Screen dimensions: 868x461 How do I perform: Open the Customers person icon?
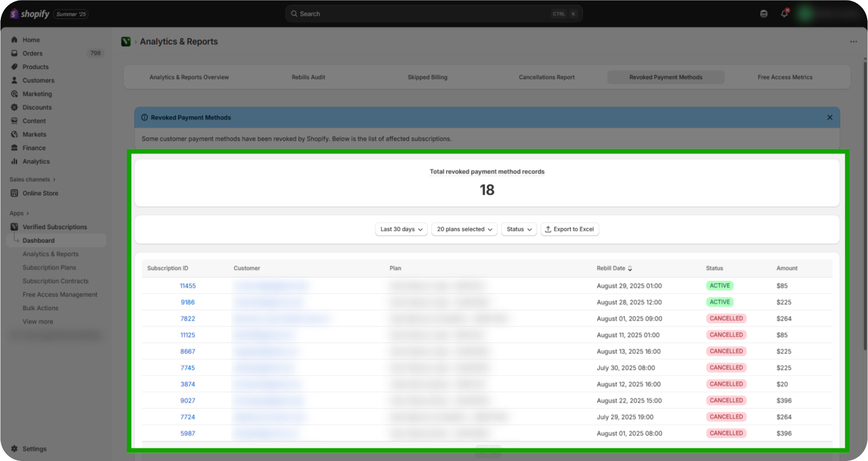coord(14,80)
